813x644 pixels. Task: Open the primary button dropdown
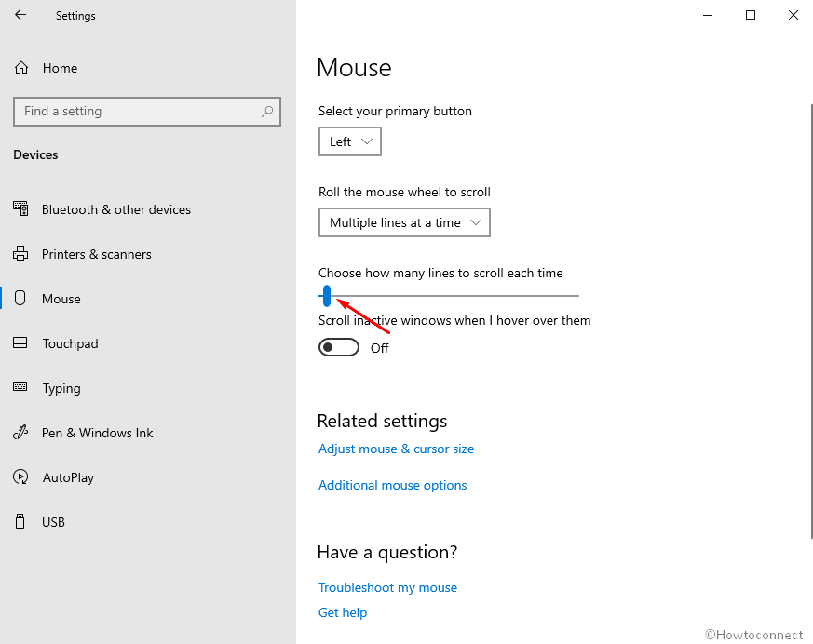350,141
